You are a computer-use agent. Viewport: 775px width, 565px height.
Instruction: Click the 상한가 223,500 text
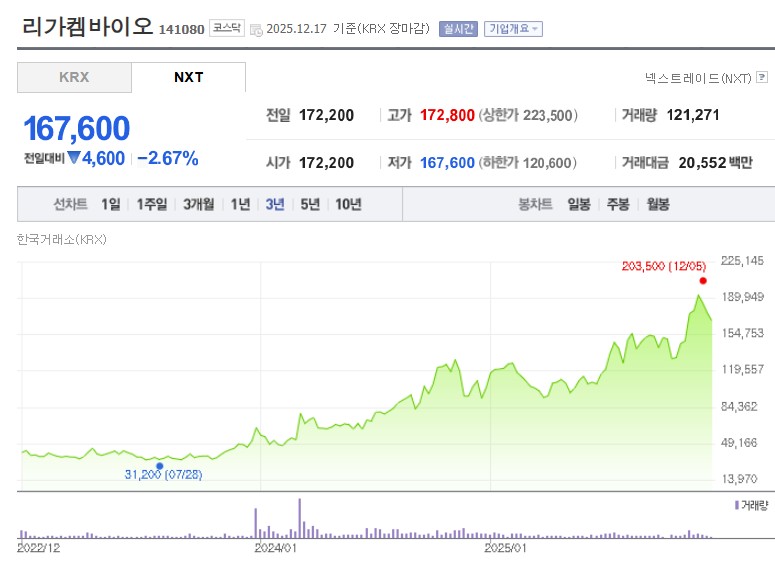click(528, 115)
